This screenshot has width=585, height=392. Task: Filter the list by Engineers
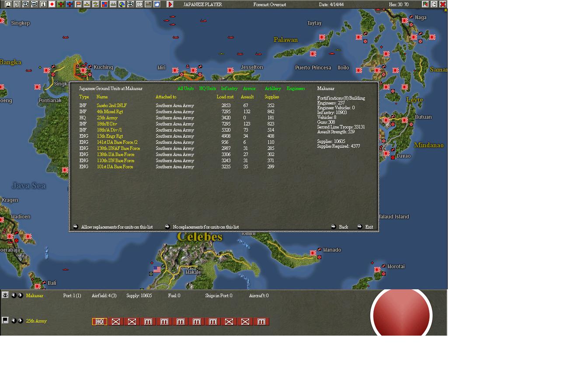click(x=296, y=88)
